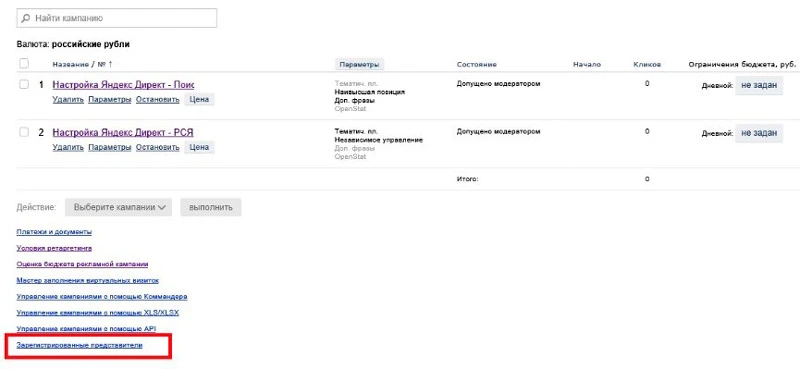Click 'Цена' button under campaign 1
Viewport: 800px width, 369px height.
(x=199, y=100)
